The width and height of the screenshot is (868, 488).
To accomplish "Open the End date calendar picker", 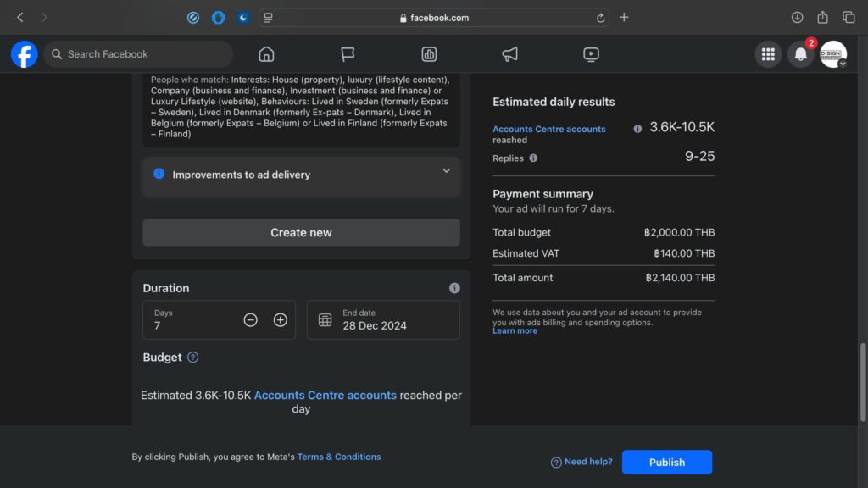I will [383, 319].
